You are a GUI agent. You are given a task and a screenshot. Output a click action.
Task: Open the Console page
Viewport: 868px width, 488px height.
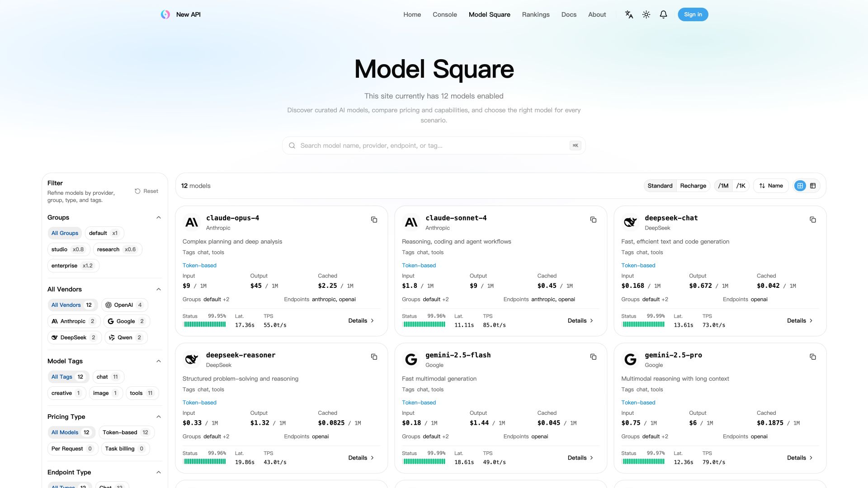[445, 14]
